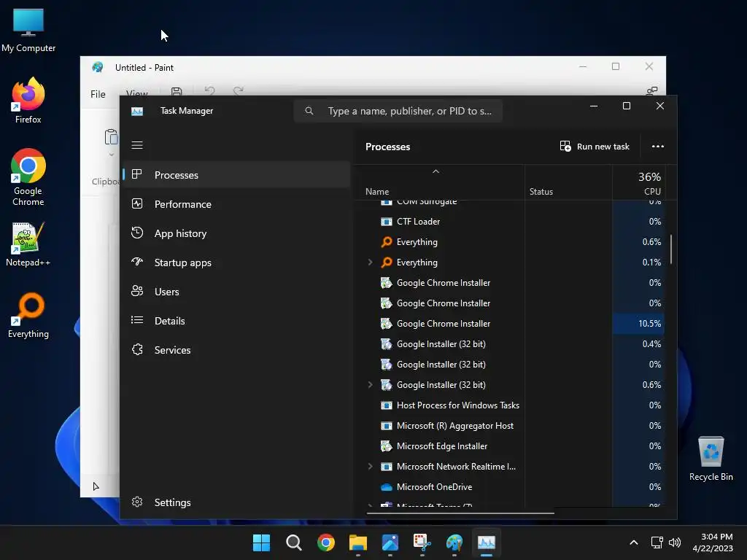Click the vertical scrollbar in process list
This screenshot has height=560, width=747.
[671, 249]
